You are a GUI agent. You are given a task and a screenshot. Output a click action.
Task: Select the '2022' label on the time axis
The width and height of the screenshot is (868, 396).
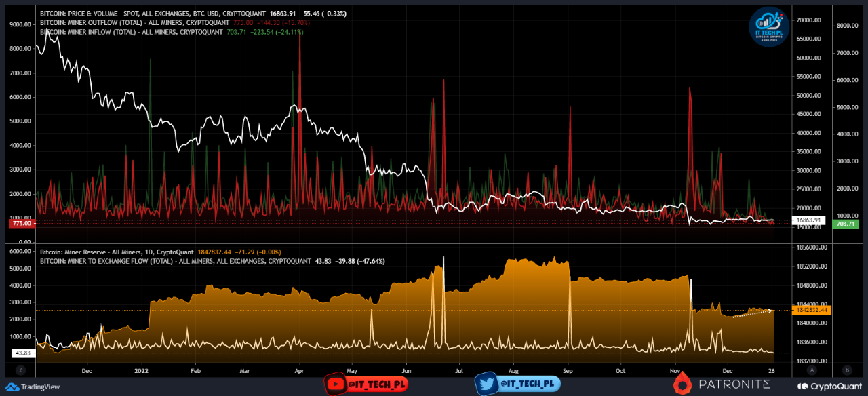pos(140,371)
